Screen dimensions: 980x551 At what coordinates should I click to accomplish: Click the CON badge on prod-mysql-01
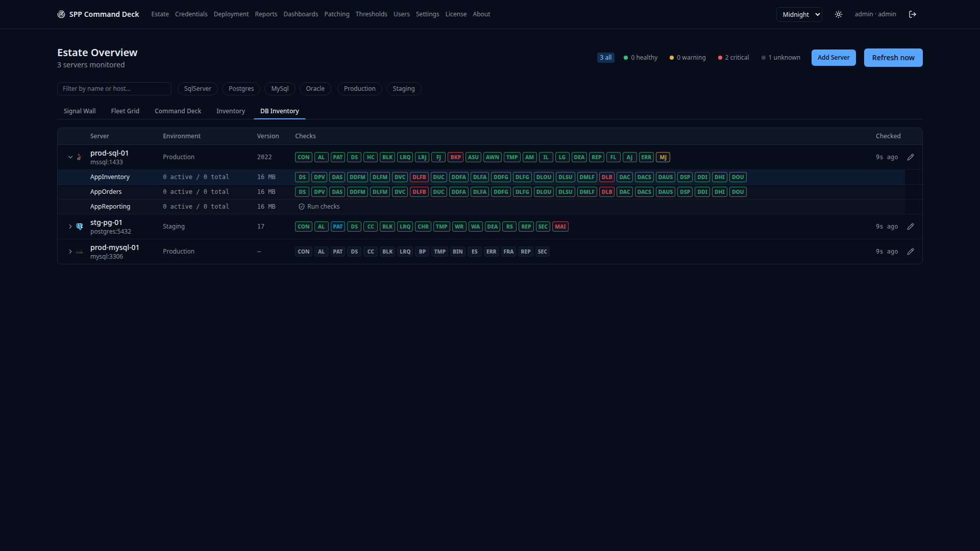coord(304,252)
